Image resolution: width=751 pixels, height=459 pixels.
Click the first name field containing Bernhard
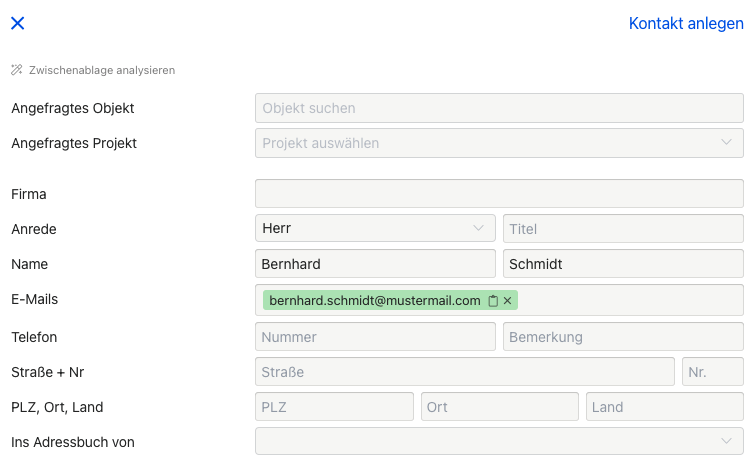click(375, 264)
